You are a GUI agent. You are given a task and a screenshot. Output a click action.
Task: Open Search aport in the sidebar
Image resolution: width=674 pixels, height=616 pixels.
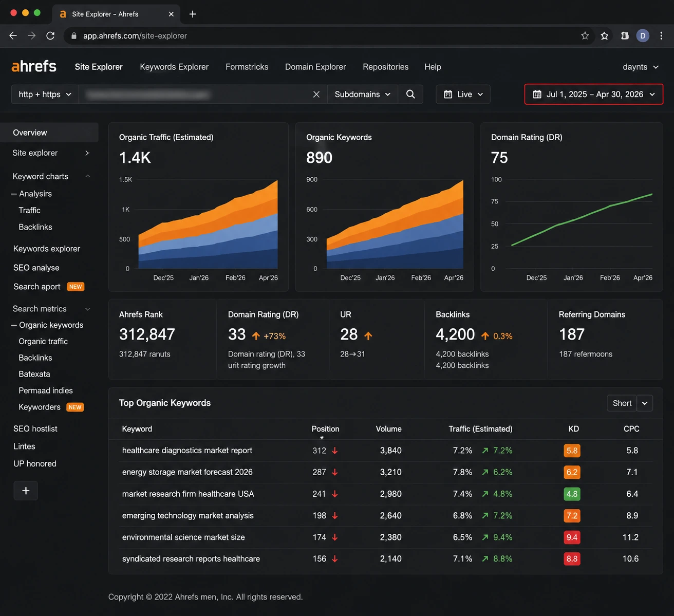click(x=37, y=287)
